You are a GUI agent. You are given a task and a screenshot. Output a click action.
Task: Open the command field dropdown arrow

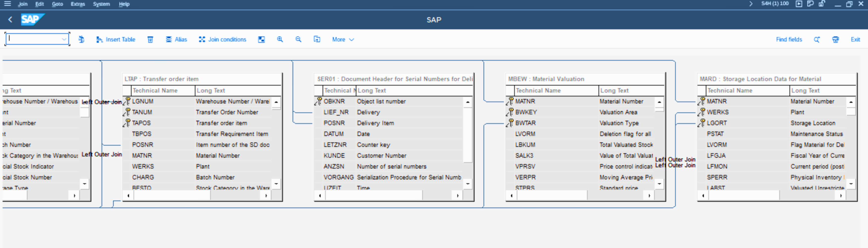tap(64, 39)
